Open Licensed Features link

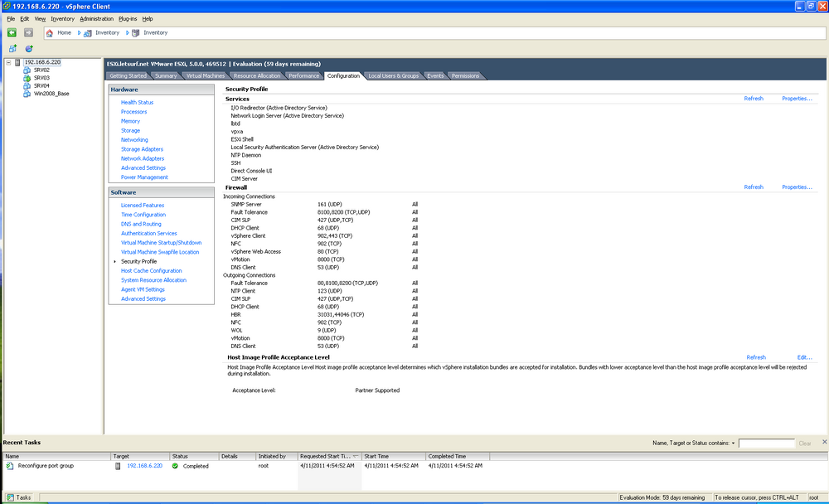point(143,206)
